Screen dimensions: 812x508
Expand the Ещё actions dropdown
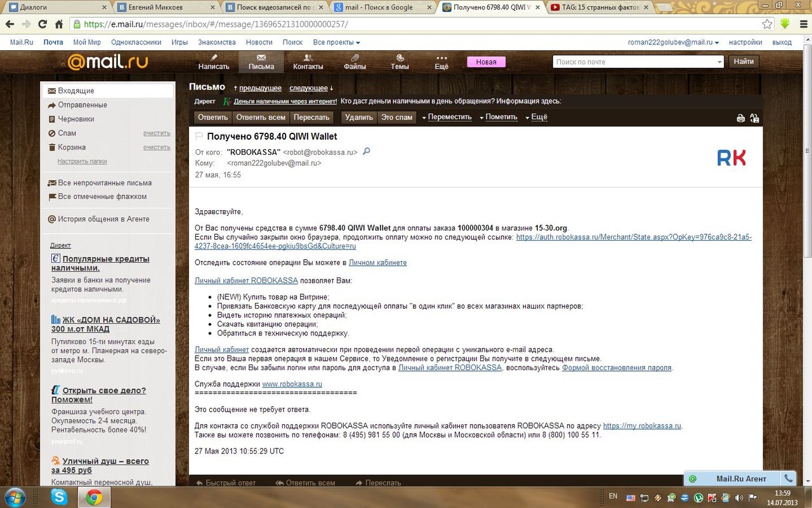pos(535,117)
